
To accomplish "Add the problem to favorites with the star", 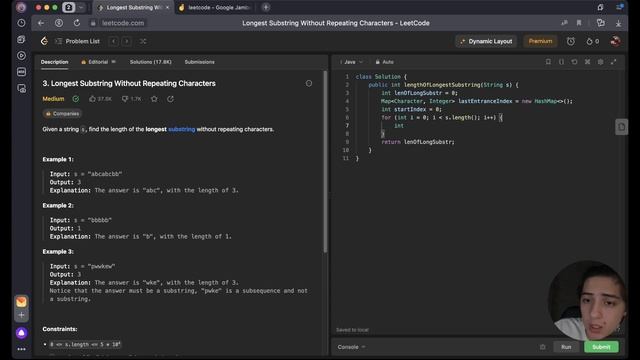I will 154,99.
